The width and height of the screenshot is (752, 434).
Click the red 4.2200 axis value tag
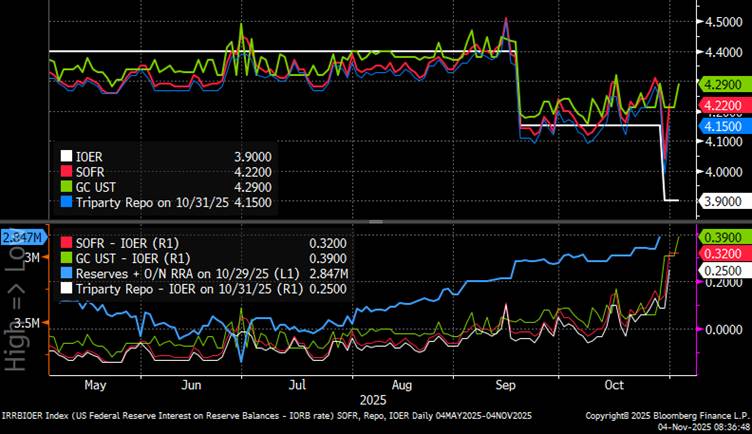coord(721,105)
